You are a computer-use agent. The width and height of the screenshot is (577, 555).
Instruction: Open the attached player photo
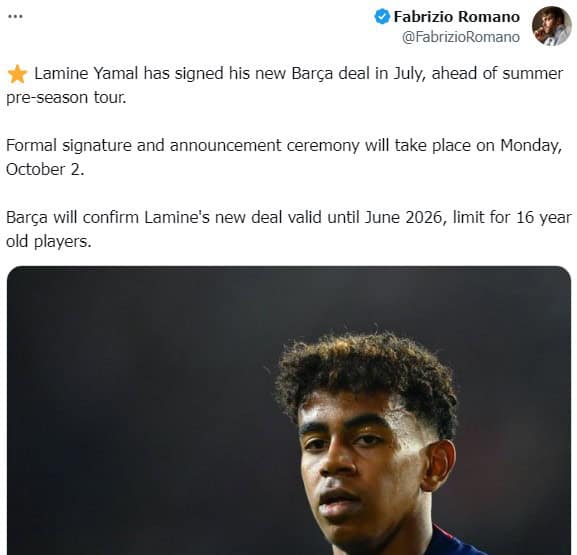point(289,410)
